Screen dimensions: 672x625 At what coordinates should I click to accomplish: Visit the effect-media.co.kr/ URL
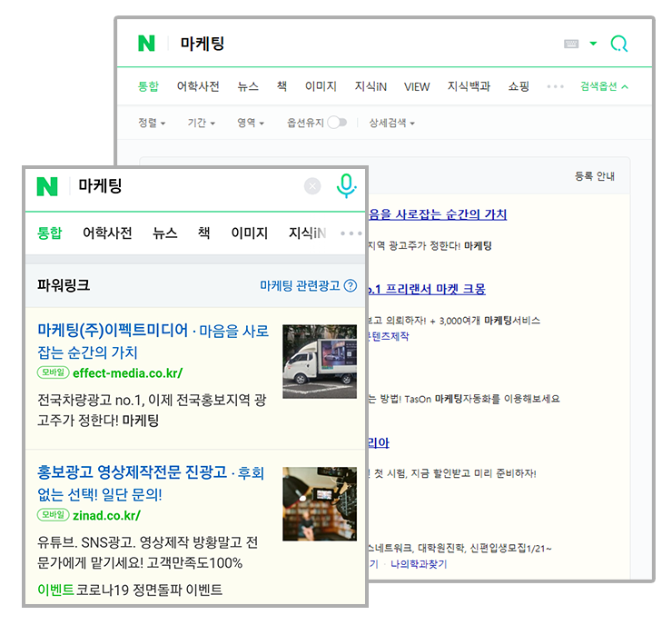point(128,373)
